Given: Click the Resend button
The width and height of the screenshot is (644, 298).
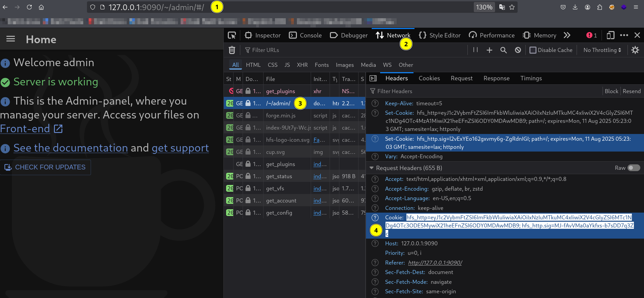Looking at the screenshot, I should (632, 91).
